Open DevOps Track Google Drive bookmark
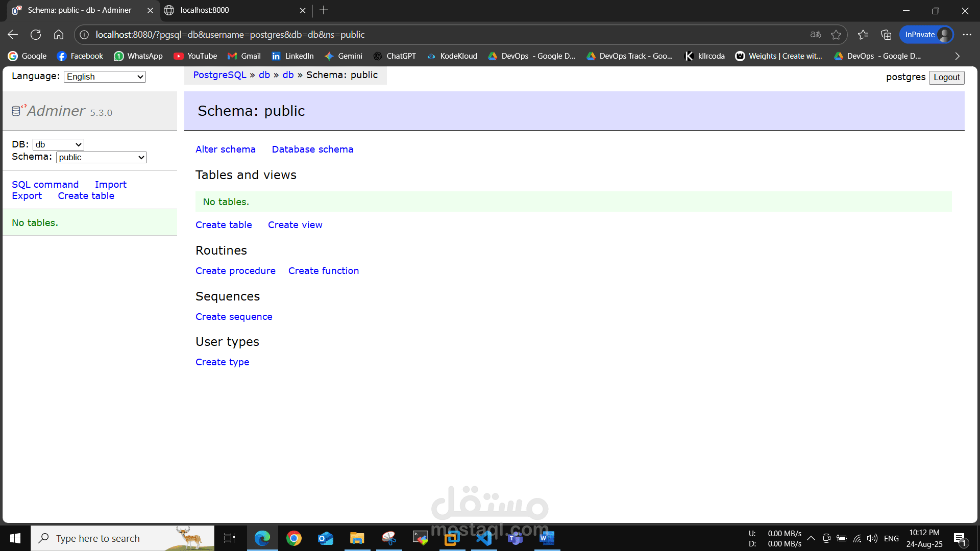The image size is (980, 551). tap(630, 56)
